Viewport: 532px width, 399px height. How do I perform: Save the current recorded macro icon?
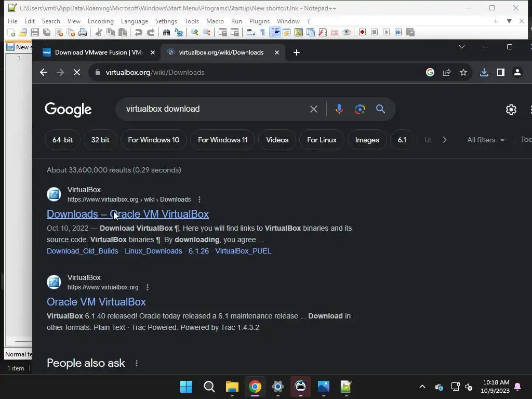click(x=410, y=32)
